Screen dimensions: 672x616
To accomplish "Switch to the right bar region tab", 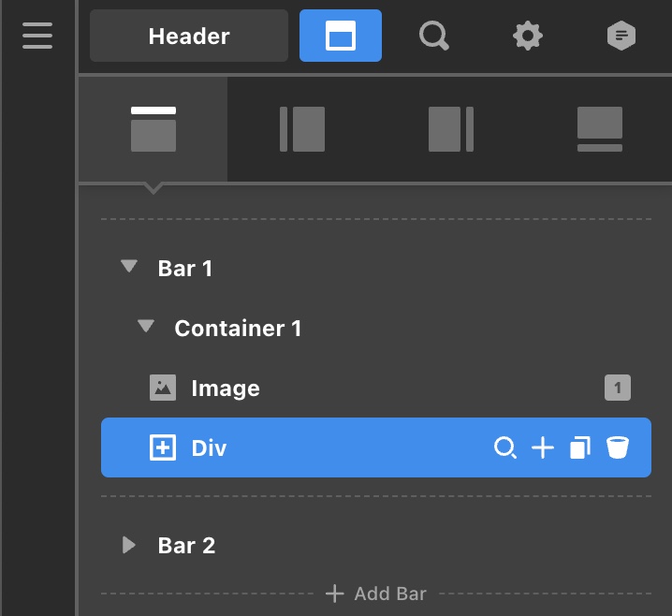I will pos(451,129).
